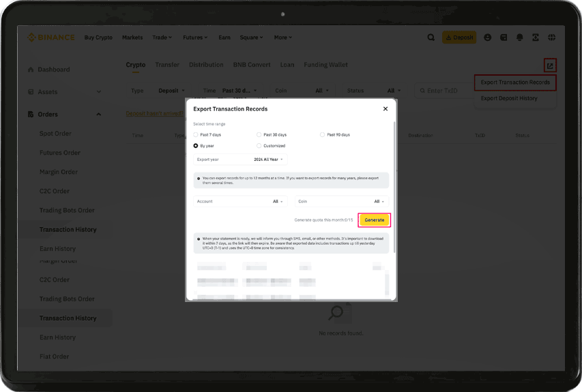582x392 pixels.
Task: Switch to the Funding Wallet tab
Action: click(x=325, y=65)
